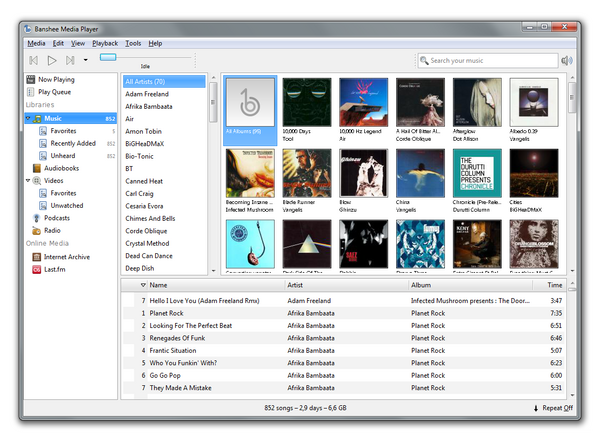Select the Albedo 0.39 album cover

coord(534,102)
